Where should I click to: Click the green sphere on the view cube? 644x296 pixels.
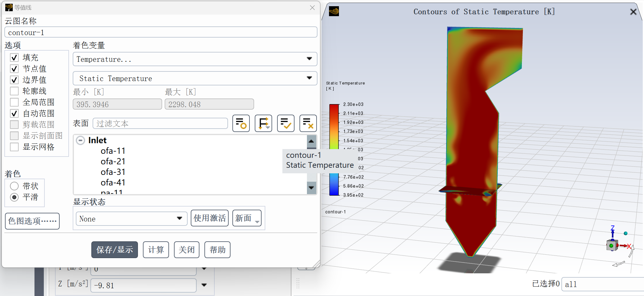pos(611,246)
